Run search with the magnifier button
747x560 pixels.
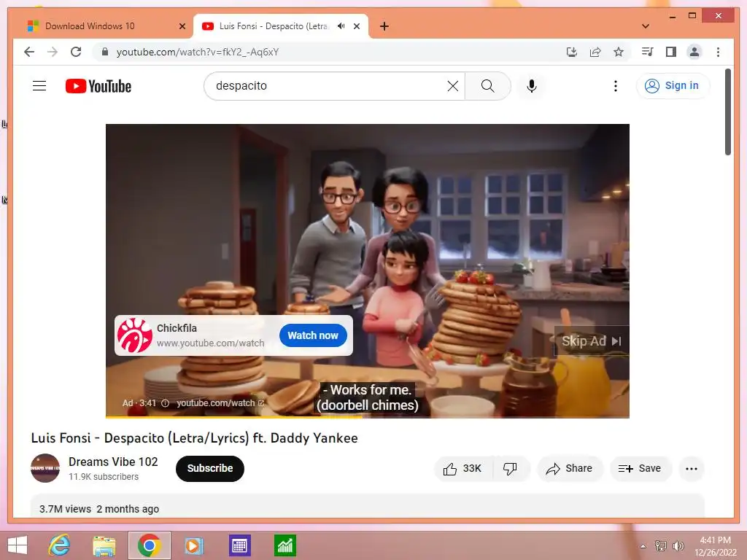[x=487, y=86]
